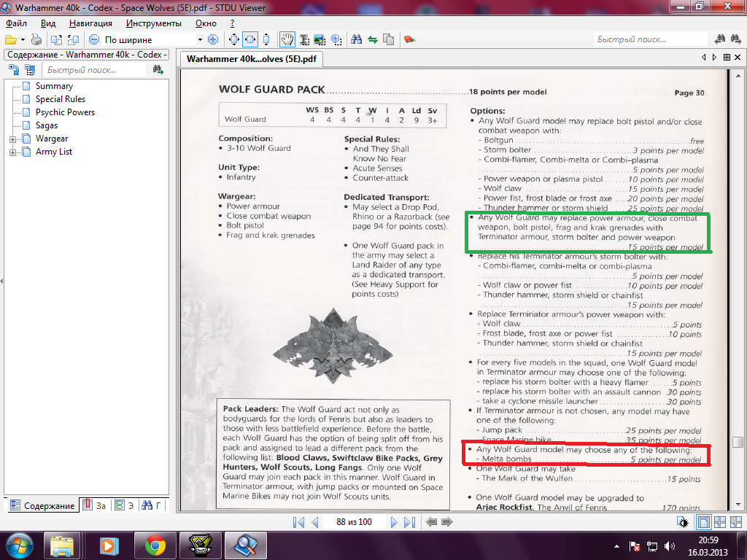Click the navigate forward grey arrow

coord(447,522)
